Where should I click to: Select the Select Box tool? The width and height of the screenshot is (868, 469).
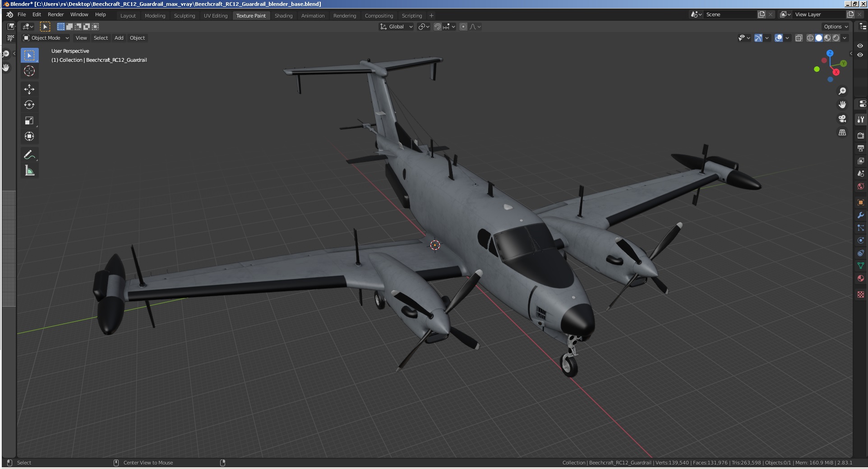click(x=29, y=55)
